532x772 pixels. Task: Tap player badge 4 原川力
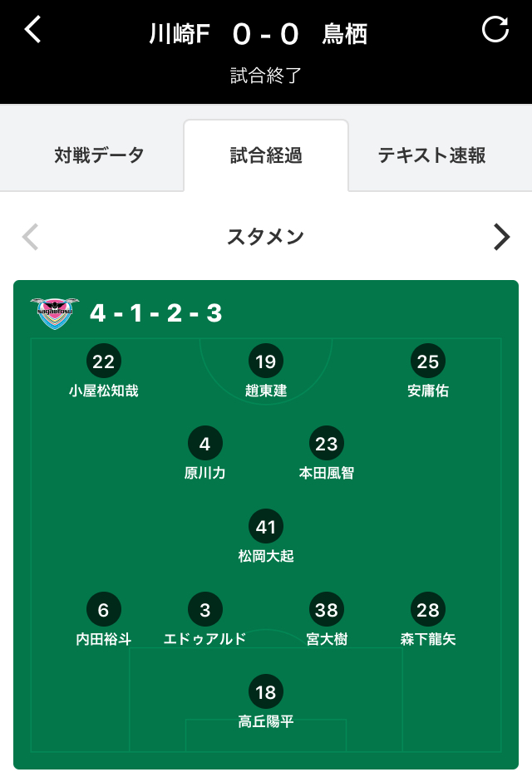[205, 453]
